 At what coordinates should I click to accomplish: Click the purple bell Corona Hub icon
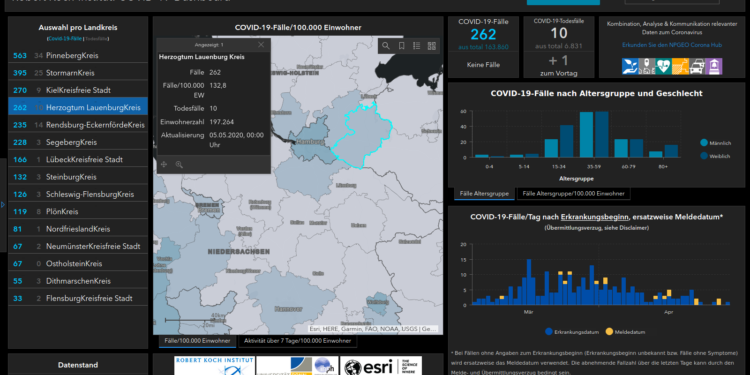(x=714, y=66)
